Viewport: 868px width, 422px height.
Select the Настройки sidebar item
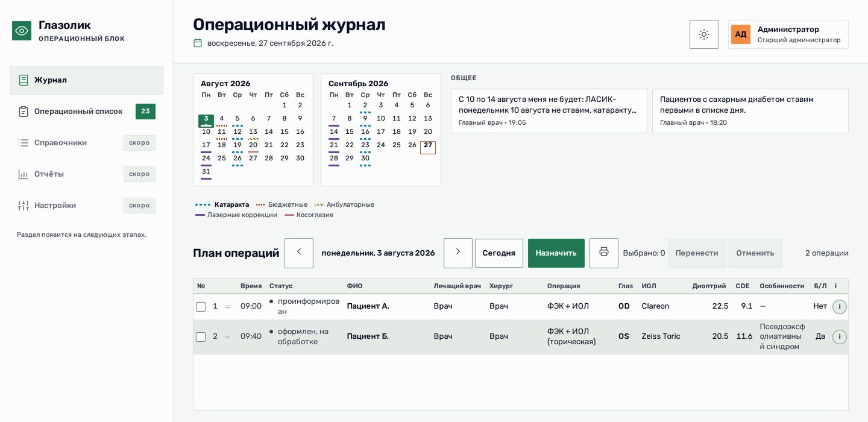86,206
